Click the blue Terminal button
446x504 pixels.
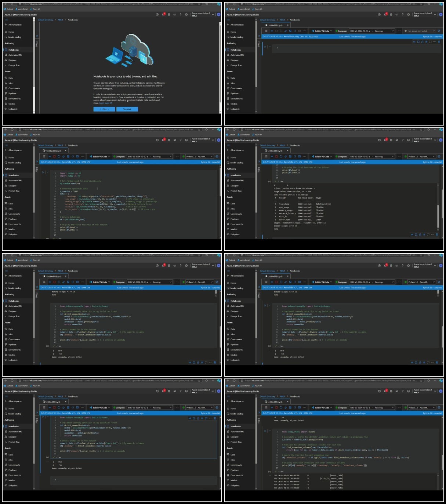[x=127, y=109]
